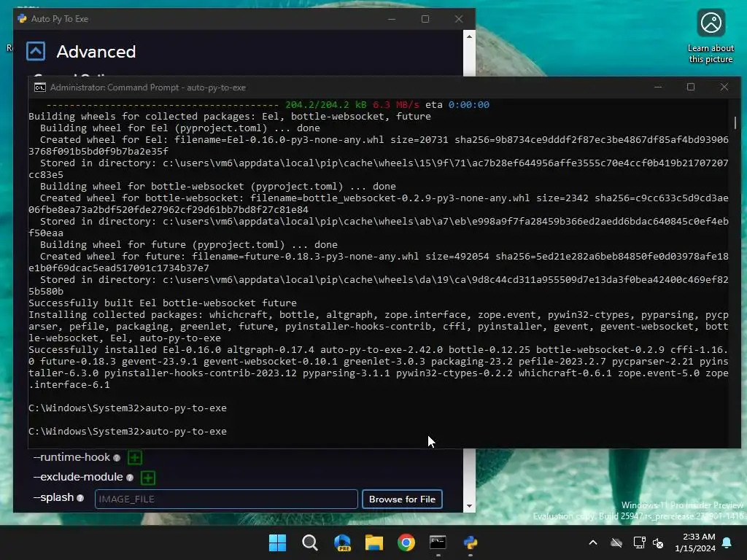Click the "Successfully built Eel bottle-websocket future" line
This screenshot has width=747, height=560.
[x=163, y=303]
